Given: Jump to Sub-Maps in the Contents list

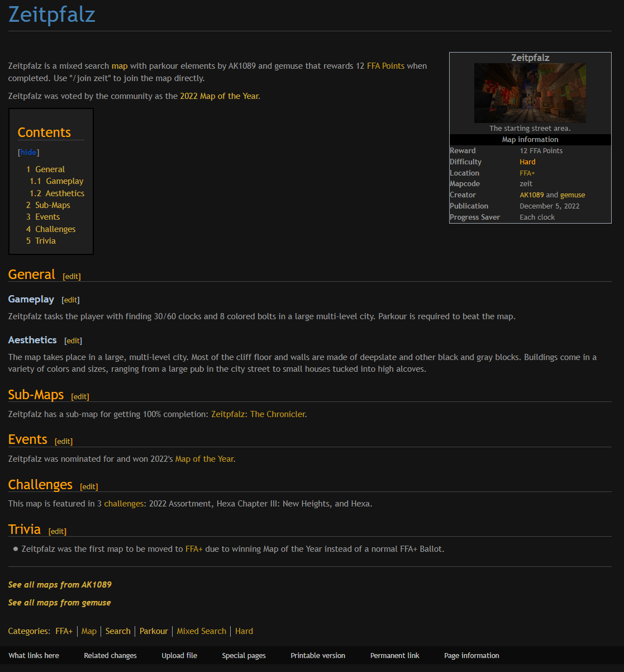Looking at the screenshot, I should coord(48,205).
